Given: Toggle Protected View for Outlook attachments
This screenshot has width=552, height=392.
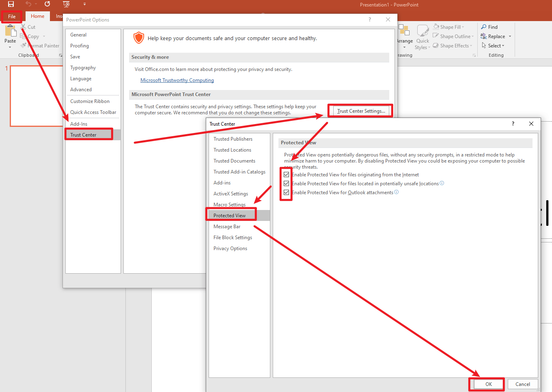Looking at the screenshot, I should click(287, 193).
